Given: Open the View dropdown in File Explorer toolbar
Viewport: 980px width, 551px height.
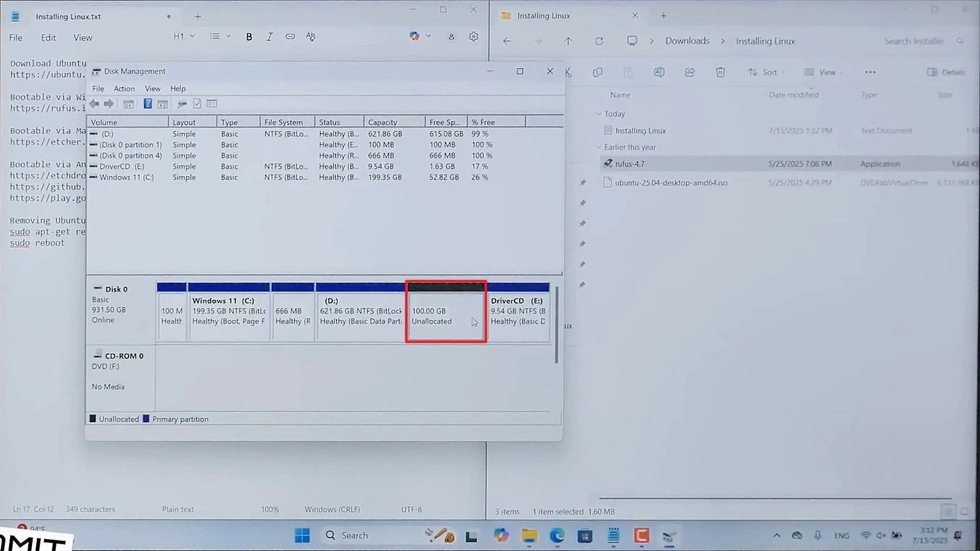Looking at the screenshot, I should tap(823, 72).
